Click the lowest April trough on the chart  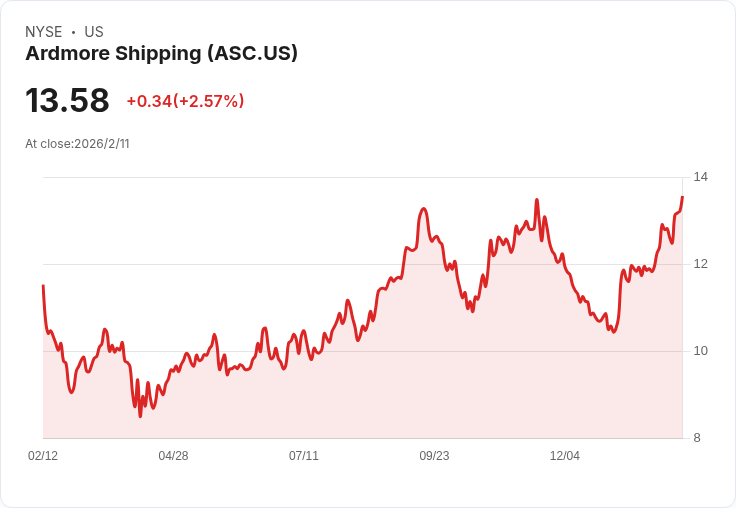point(140,416)
